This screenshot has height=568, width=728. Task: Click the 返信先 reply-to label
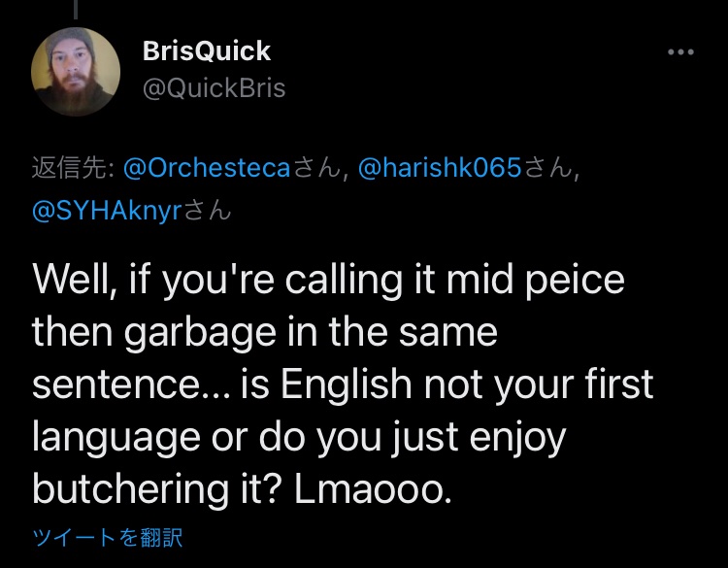coord(73,168)
